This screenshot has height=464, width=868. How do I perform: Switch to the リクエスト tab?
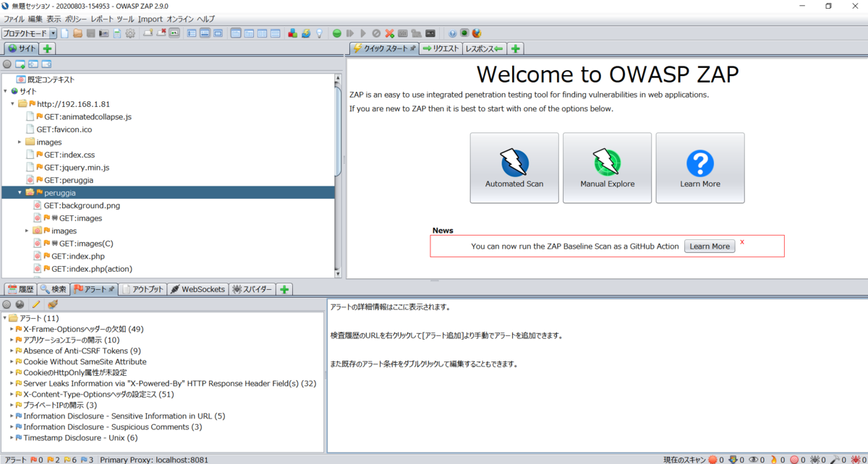pos(441,48)
